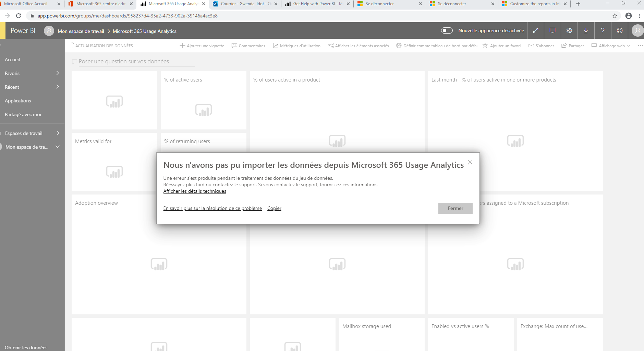Click Afficher les éléments associés
The image size is (644, 351).
pos(359,46)
